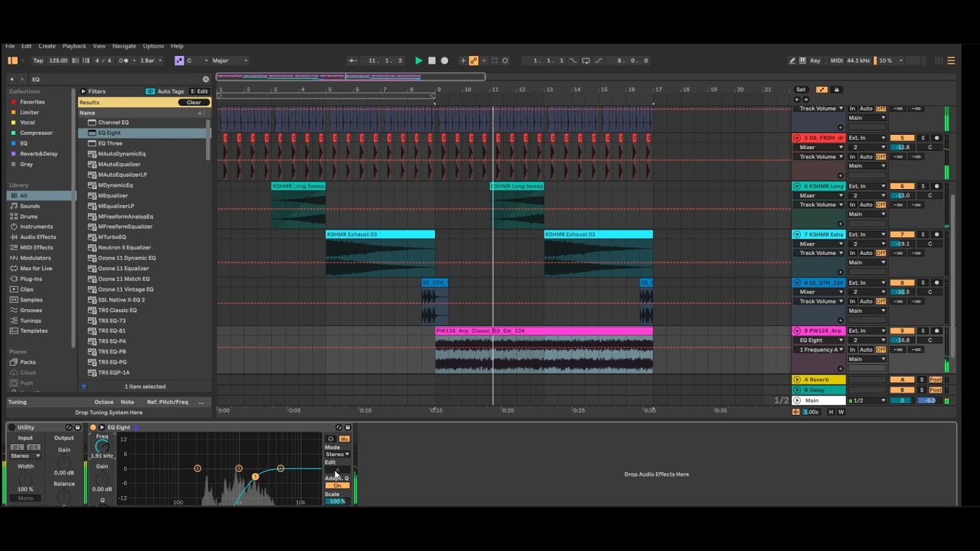Clear the browser search field with X
This screenshot has height=551, width=980.
click(205, 79)
